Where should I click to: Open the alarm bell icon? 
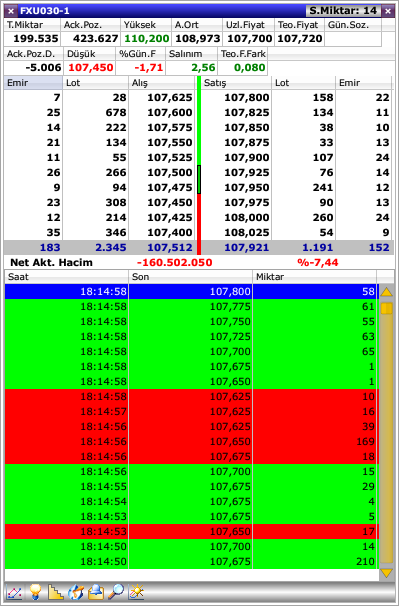click(96, 592)
